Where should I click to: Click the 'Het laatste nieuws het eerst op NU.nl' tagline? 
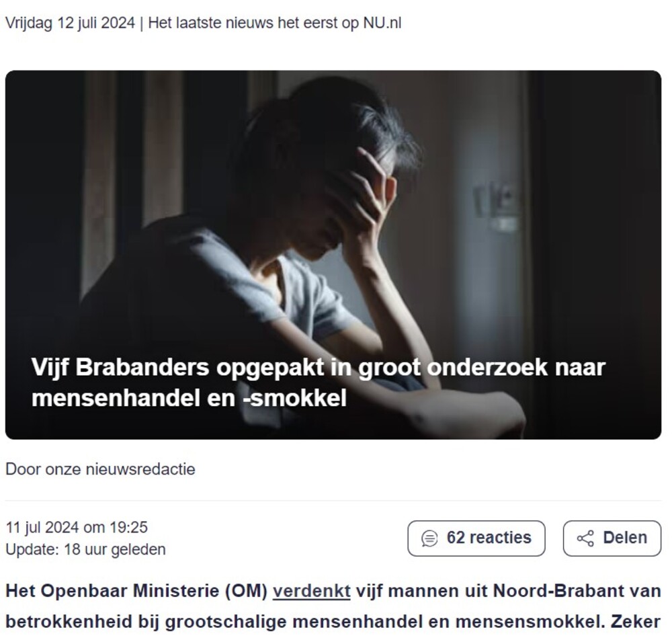(275, 23)
